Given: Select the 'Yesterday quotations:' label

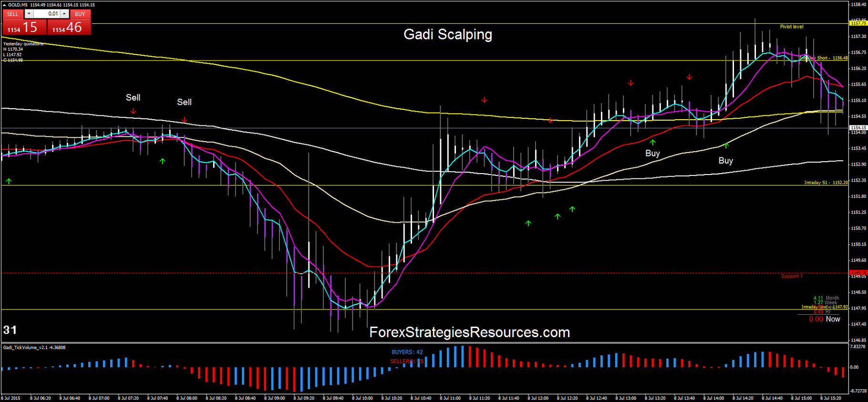Looking at the screenshot, I should (23, 43).
